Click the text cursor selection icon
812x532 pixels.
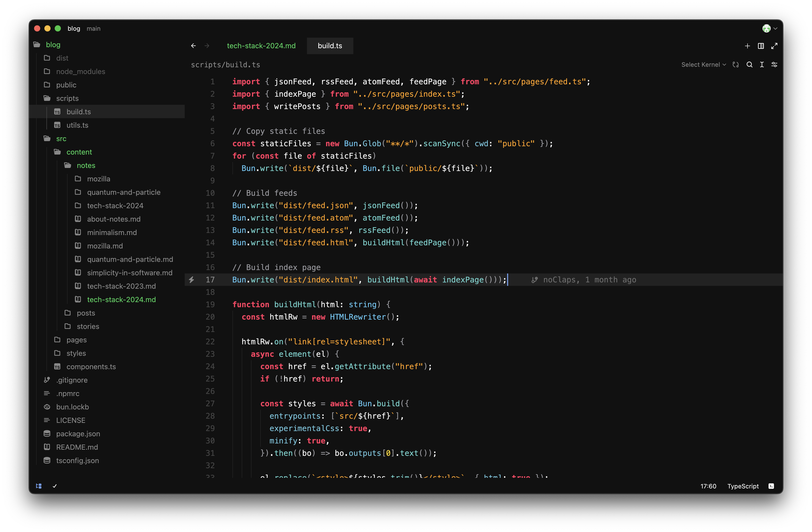pos(762,65)
